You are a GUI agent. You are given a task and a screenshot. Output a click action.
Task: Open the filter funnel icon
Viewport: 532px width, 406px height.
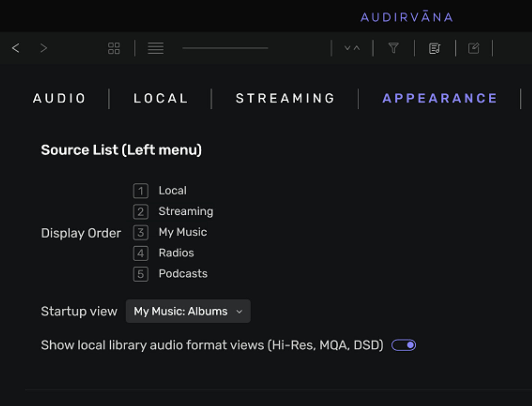click(394, 48)
